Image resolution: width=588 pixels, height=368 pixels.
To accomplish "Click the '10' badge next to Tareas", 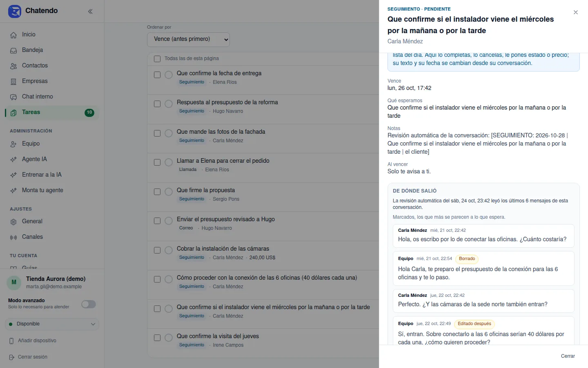I will [89, 112].
